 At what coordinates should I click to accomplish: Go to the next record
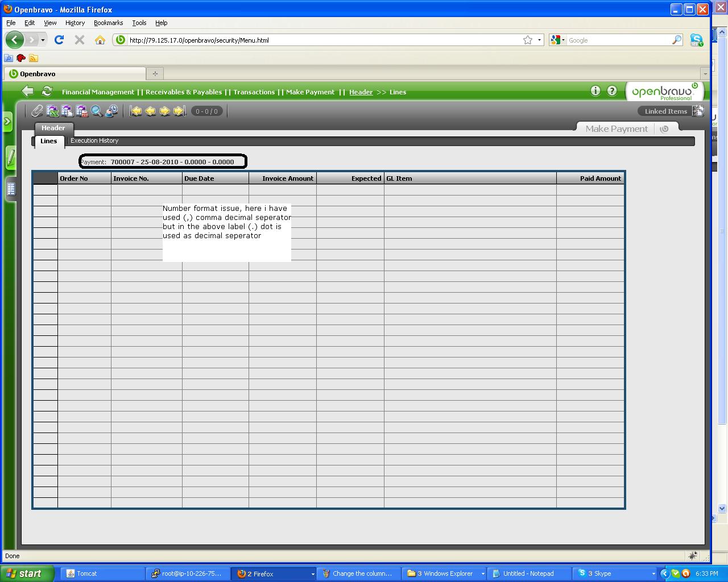[164, 111]
